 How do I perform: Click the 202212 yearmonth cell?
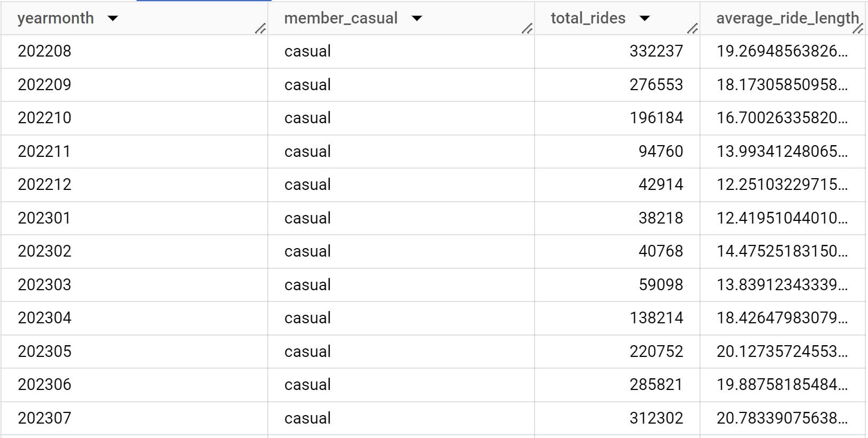click(x=44, y=185)
